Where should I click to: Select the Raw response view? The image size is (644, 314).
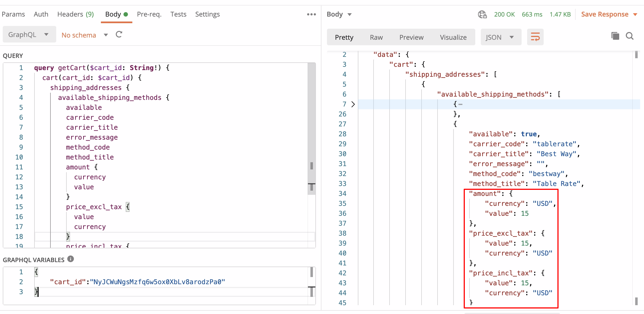[376, 37]
